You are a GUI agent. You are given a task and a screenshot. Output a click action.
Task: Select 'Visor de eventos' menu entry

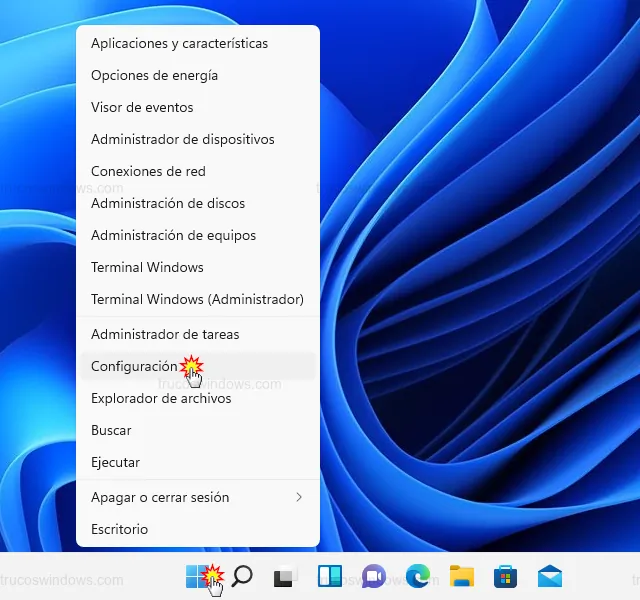[142, 107]
